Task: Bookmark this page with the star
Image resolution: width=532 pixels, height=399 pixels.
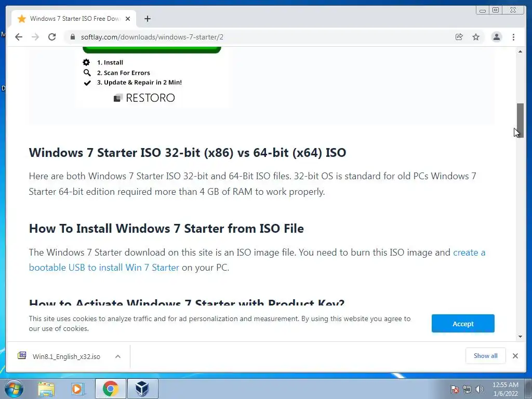Action: click(476, 37)
